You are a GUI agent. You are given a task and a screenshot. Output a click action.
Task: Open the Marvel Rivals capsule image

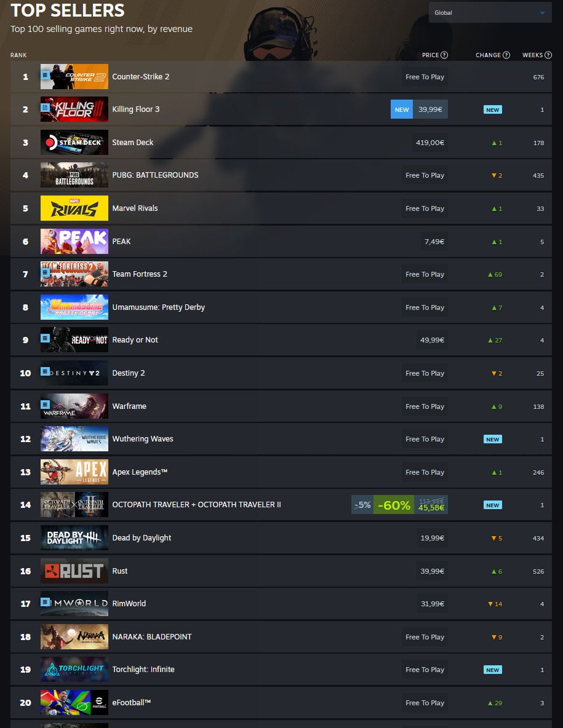click(74, 208)
